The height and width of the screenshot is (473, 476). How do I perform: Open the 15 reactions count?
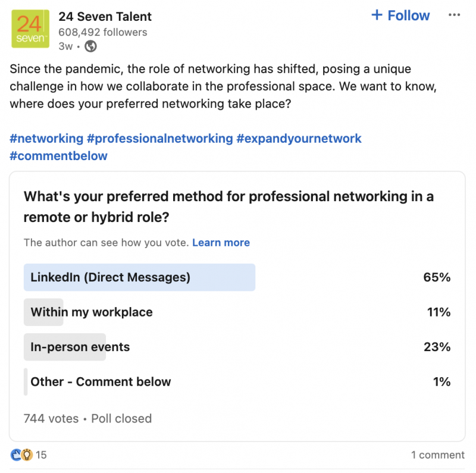(x=41, y=455)
